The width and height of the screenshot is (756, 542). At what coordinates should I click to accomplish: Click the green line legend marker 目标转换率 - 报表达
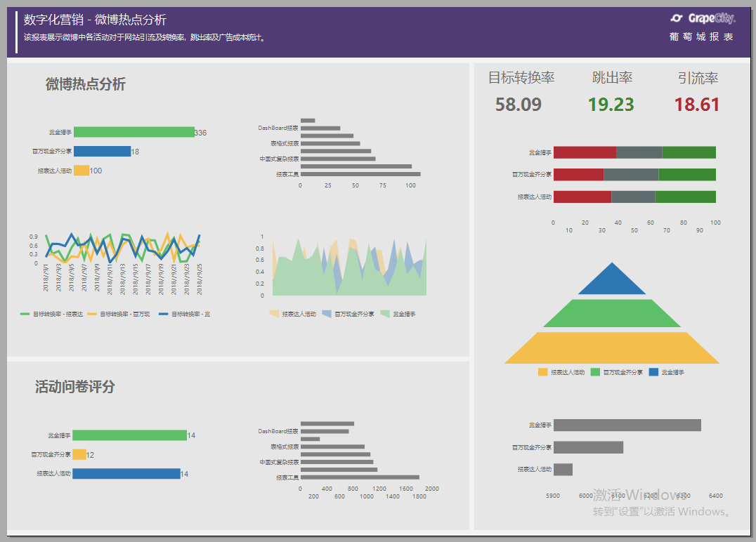25,314
